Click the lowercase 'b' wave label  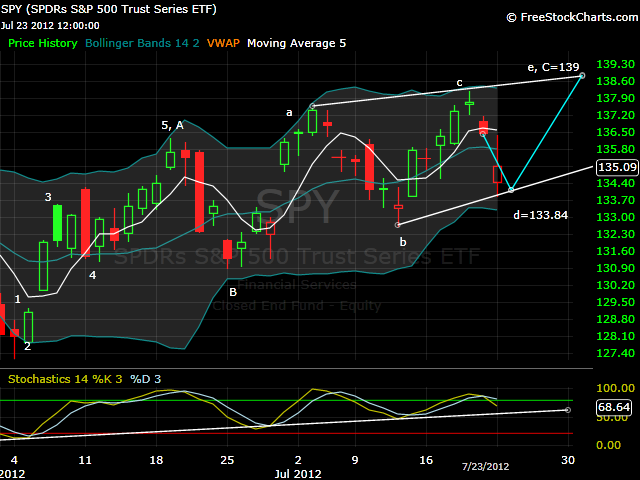(x=403, y=242)
